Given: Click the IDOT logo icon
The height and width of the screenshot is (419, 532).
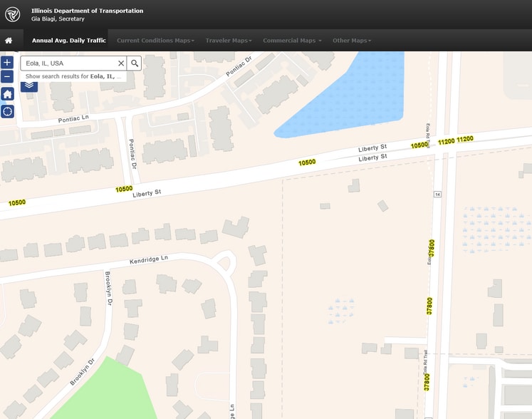Looking at the screenshot, I should coord(12,14).
